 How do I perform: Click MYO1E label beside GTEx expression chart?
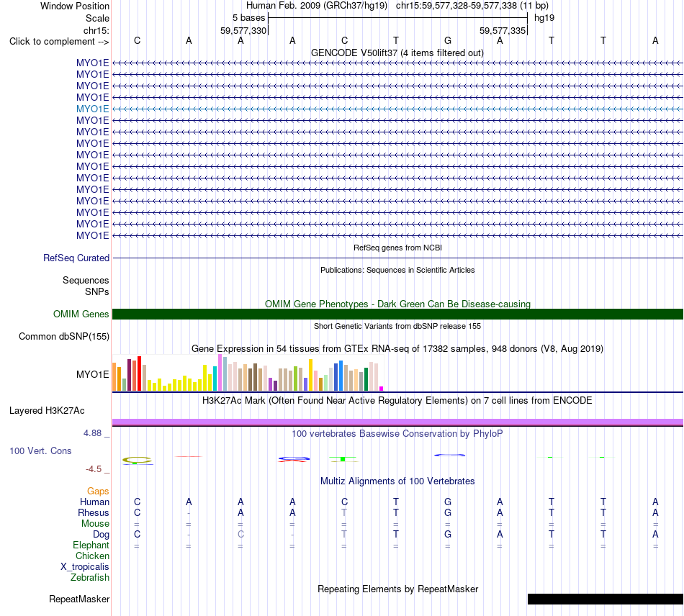click(x=92, y=374)
